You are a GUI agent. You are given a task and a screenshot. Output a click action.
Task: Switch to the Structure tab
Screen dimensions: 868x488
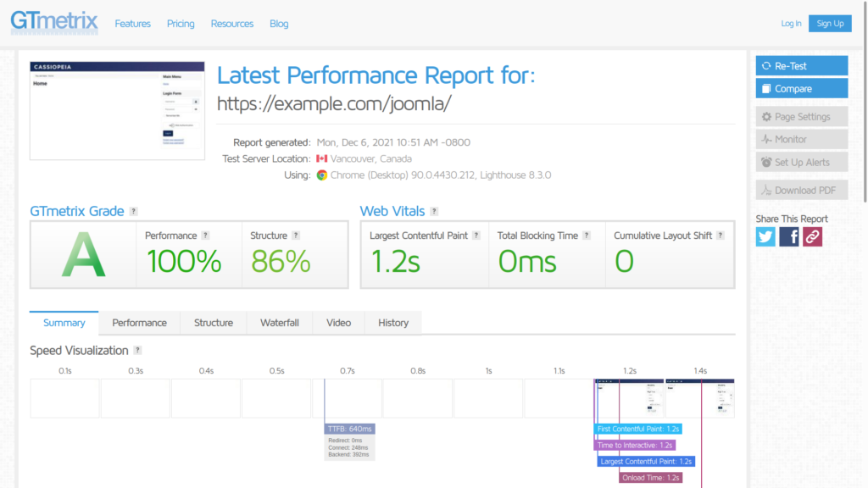213,323
